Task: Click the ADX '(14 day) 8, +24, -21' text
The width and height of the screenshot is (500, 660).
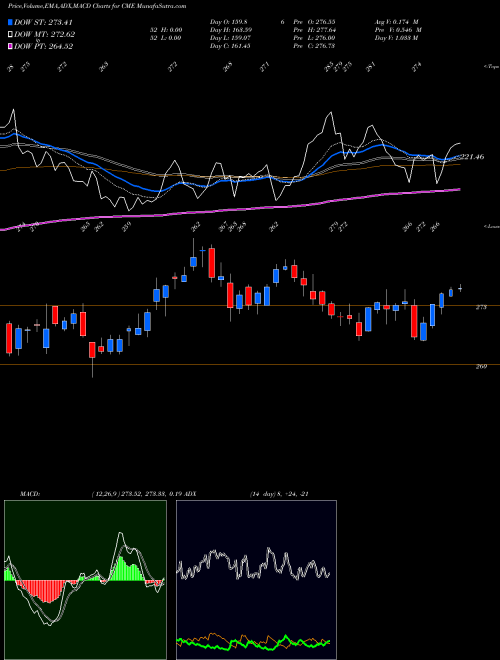Action: pyautogui.click(x=279, y=494)
